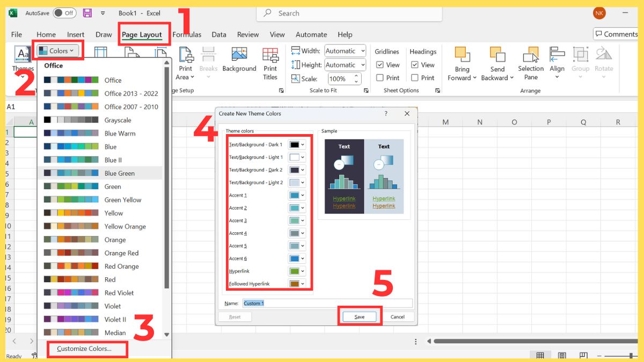
Task: Save the new theme colors
Action: pyautogui.click(x=359, y=316)
